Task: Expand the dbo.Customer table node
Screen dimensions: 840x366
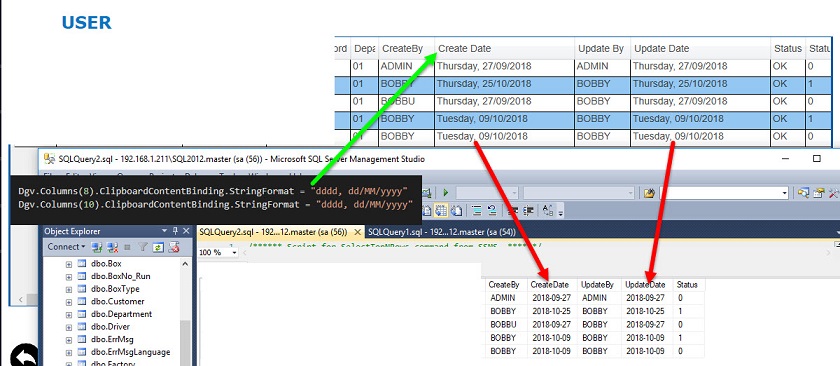Action: (x=69, y=302)
